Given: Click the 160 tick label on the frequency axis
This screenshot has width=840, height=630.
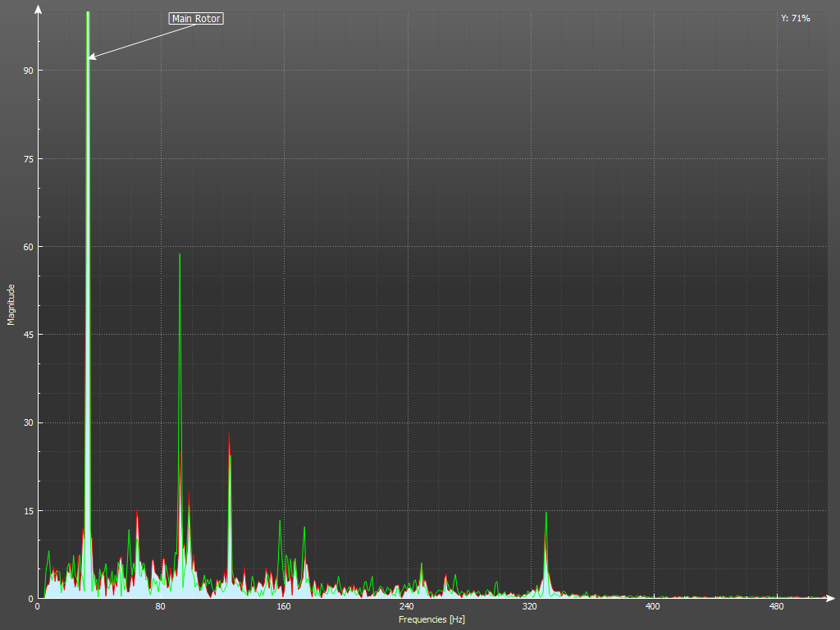Looking at the screenshot, I should coord(284,607).
